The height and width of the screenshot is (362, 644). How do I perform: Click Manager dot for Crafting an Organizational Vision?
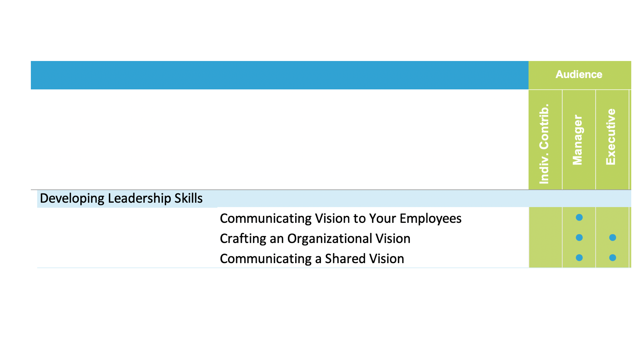pos(579,238)
